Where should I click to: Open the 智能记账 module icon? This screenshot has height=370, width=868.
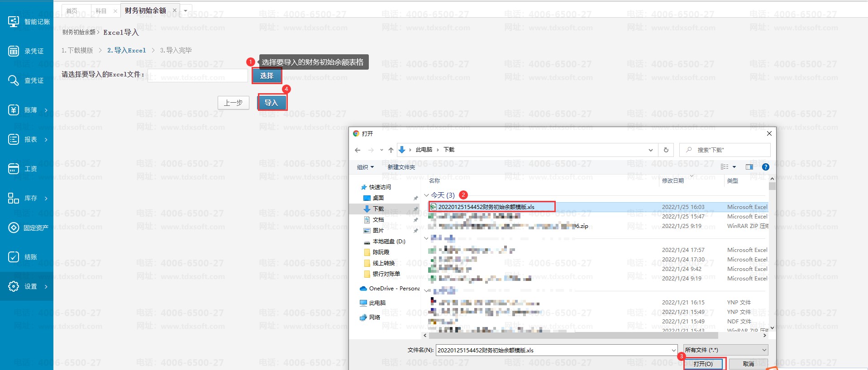click(14, 21)
